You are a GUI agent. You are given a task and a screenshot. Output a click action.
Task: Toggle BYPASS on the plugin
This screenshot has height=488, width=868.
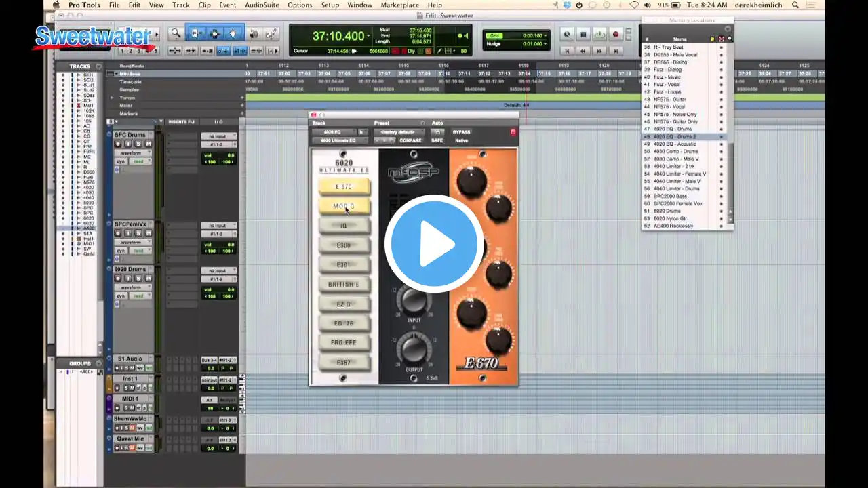[461, 132]
